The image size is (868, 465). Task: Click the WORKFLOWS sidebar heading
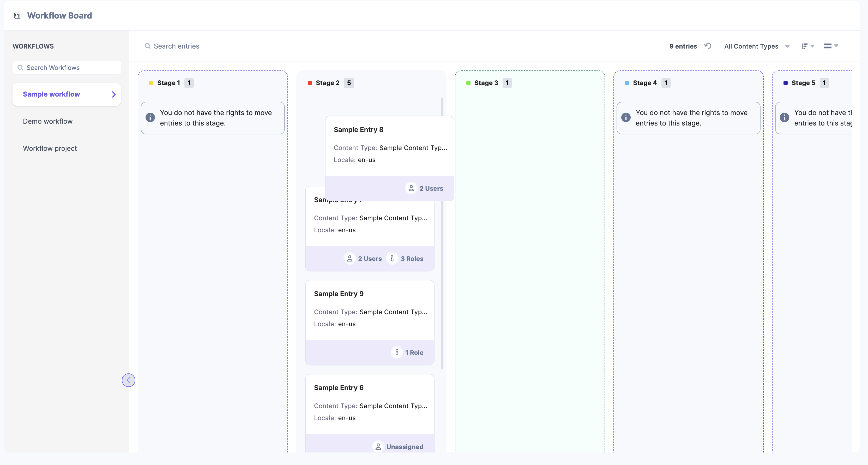click(x=33, y=46)
